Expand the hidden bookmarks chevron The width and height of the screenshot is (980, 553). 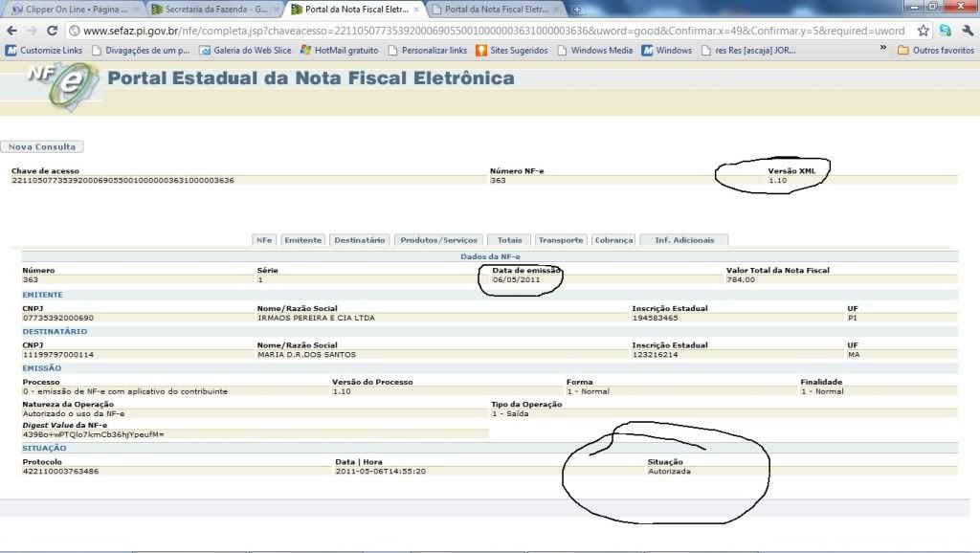coord(883,50)
